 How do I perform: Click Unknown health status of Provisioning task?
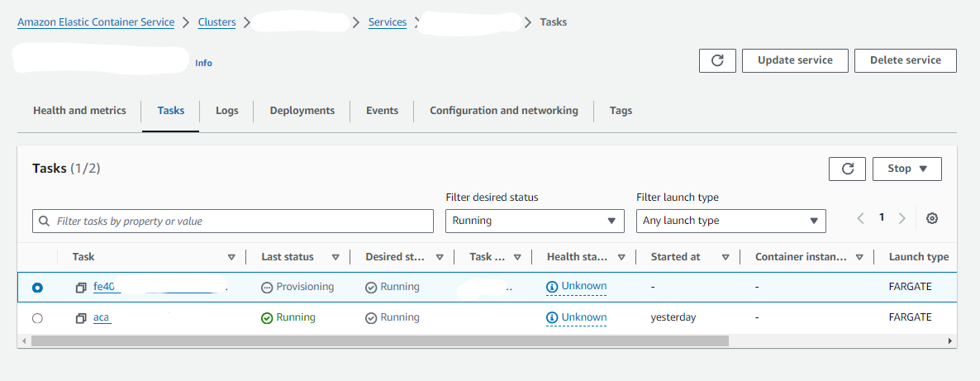tap(583, 287)
